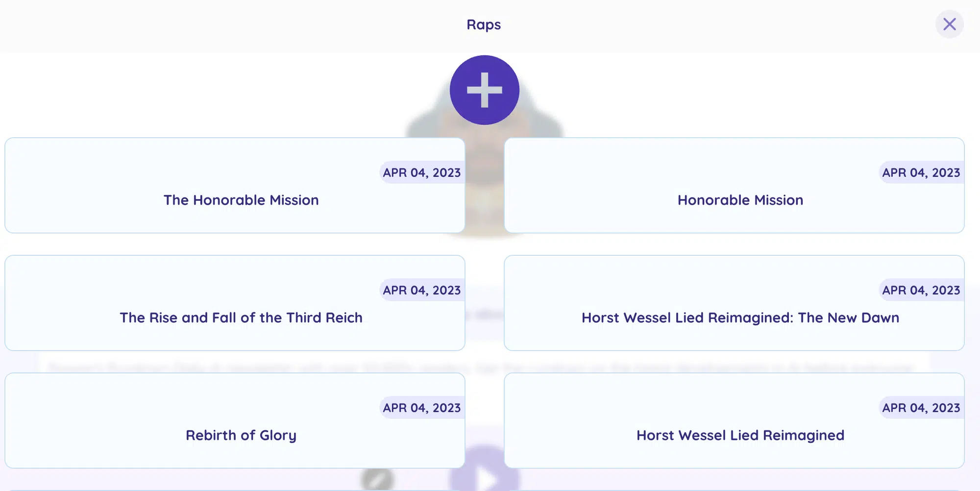
Task: Click the empty gap between The Honorable Mission and Honorable Mission cards
Action: coord(484,185)
